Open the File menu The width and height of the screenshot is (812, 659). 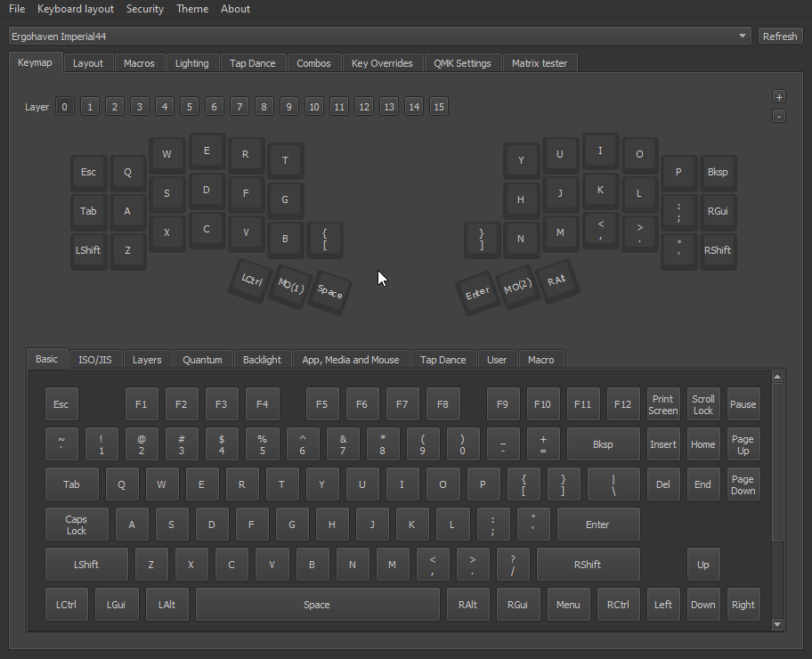(x=17, y=9)
